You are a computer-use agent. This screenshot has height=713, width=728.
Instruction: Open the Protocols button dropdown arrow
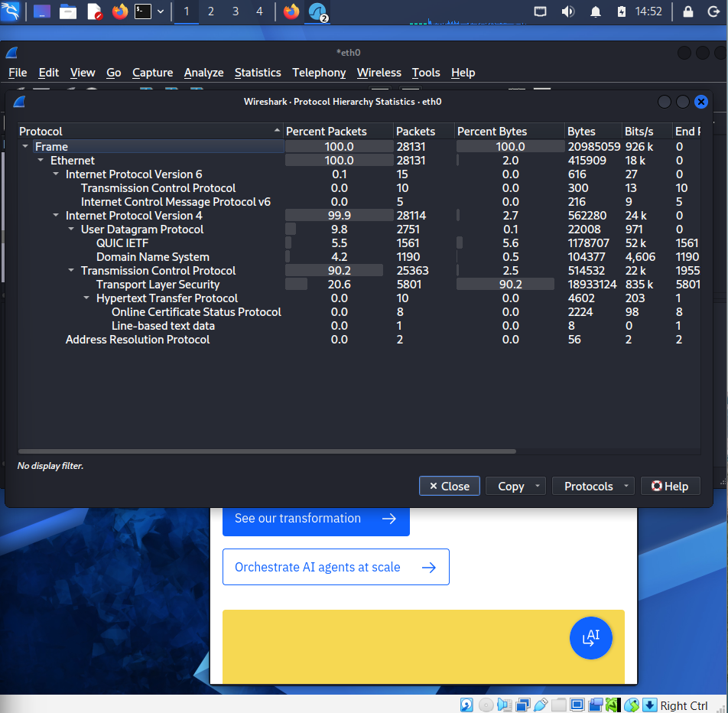point(626,486)
